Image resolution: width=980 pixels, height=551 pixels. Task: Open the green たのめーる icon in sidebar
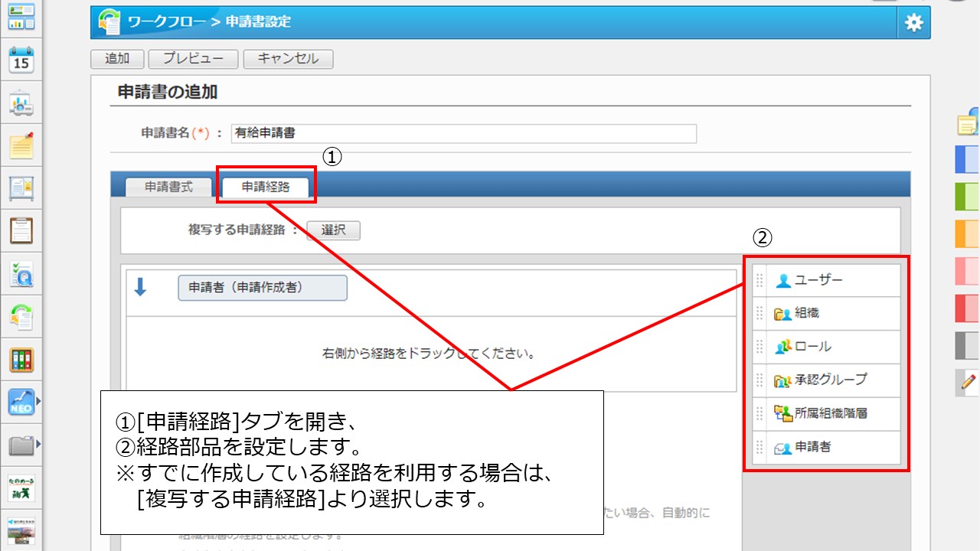(21, 487)
